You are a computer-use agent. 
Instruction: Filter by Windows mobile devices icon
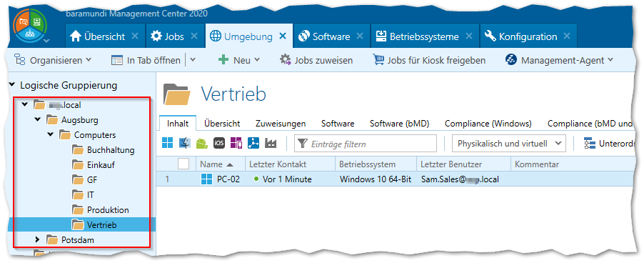tap(236, 144)
